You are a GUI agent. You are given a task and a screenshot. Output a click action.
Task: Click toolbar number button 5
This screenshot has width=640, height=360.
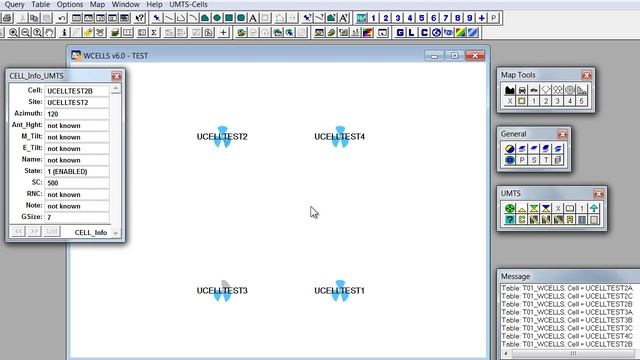point(422,18)
